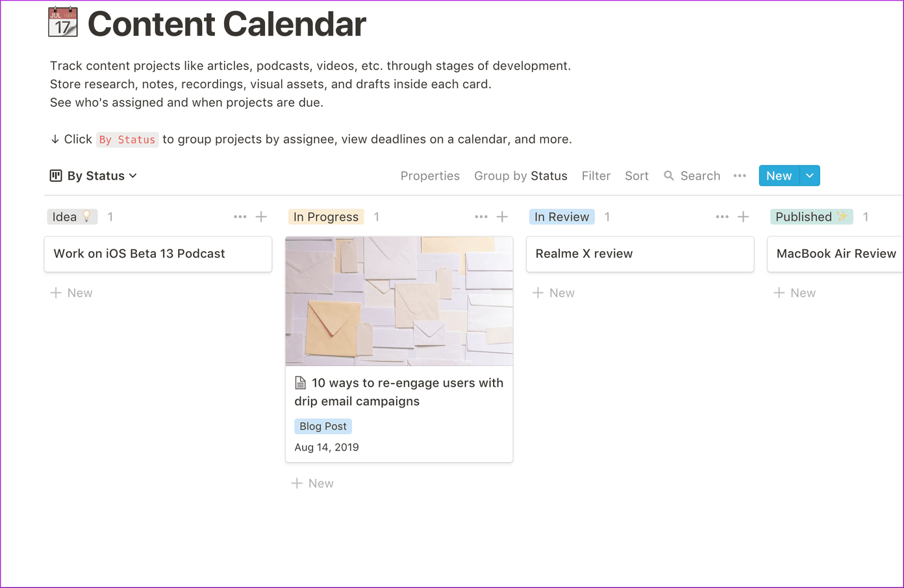Expand the By Status view switcher
904x588 pixels.
click(94, 176)
